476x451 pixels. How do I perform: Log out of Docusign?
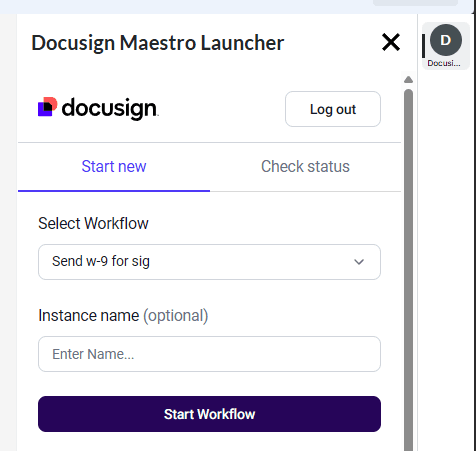pyautogui.click(x=333, y=109)
